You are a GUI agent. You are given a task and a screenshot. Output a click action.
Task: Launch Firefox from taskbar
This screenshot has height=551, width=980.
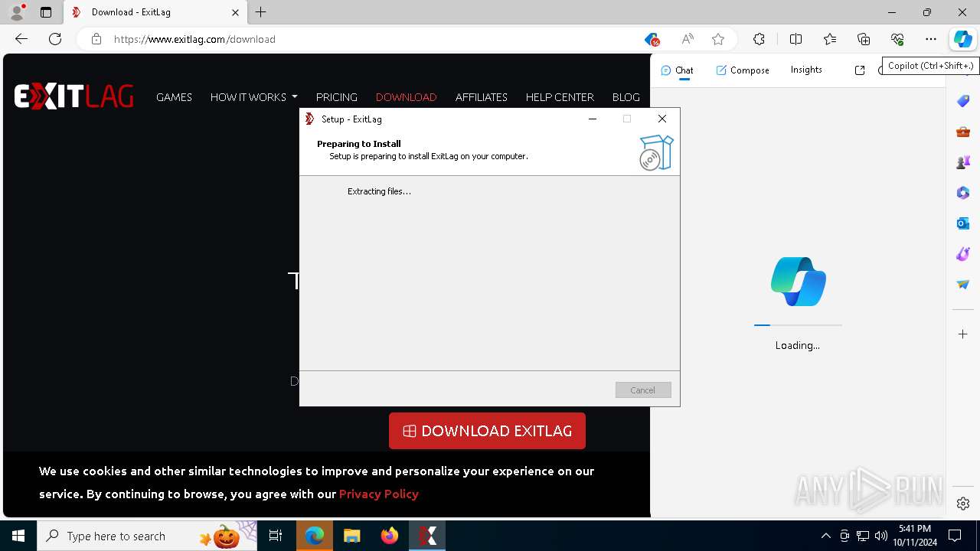(x=390, y=536)
